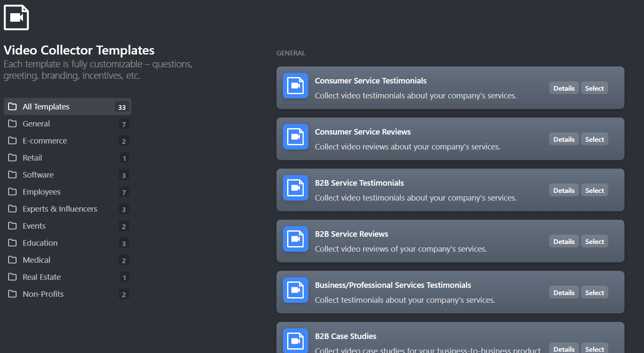Image resolution: width=644 pixels, height=353 pixels.
Task: Filter by Software category
Action: [68, 175]
